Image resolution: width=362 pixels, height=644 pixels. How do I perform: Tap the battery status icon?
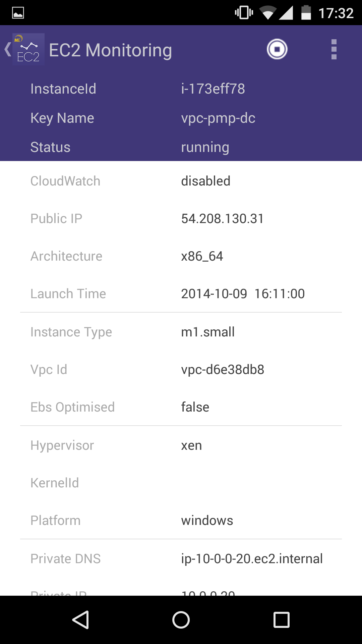click(306, 13)
